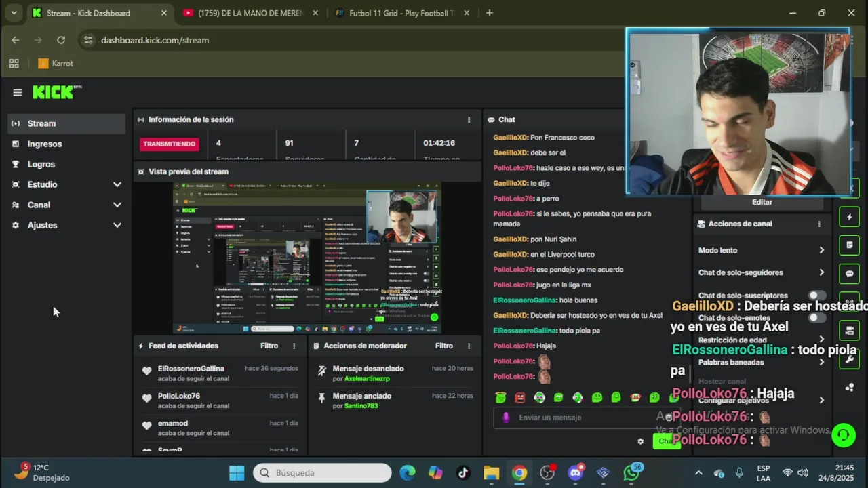Open Discord from the taskbar
This screenshot has height=488, width=868.
(576, 472)
